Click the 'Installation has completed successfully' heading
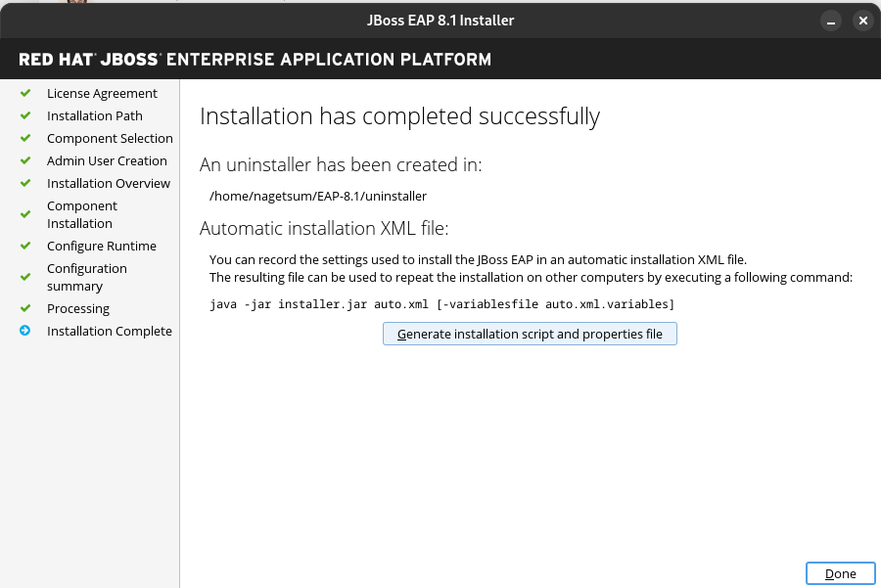This screenshot has width=881, height=588. point(399,116)
